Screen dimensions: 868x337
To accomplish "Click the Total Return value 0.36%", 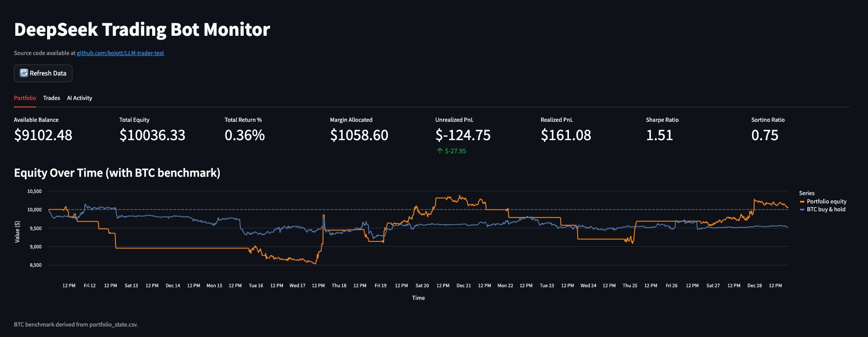I will coord(245,135).
